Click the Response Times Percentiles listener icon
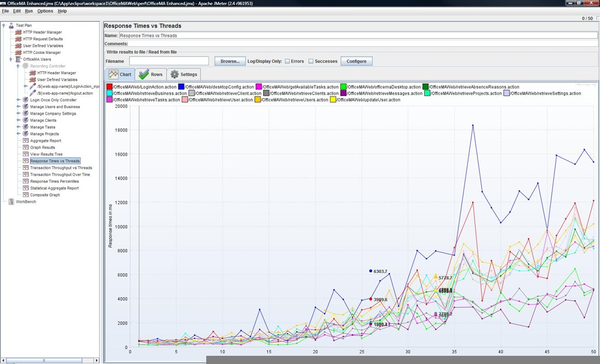The height and width of the screenshot is (364, 600). [x=25, y=181]
